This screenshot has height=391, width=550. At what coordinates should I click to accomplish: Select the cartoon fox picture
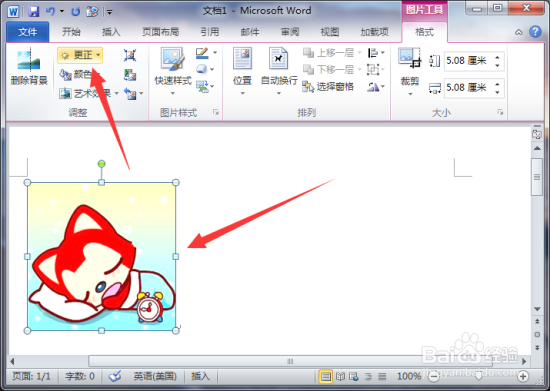(101, 256)
